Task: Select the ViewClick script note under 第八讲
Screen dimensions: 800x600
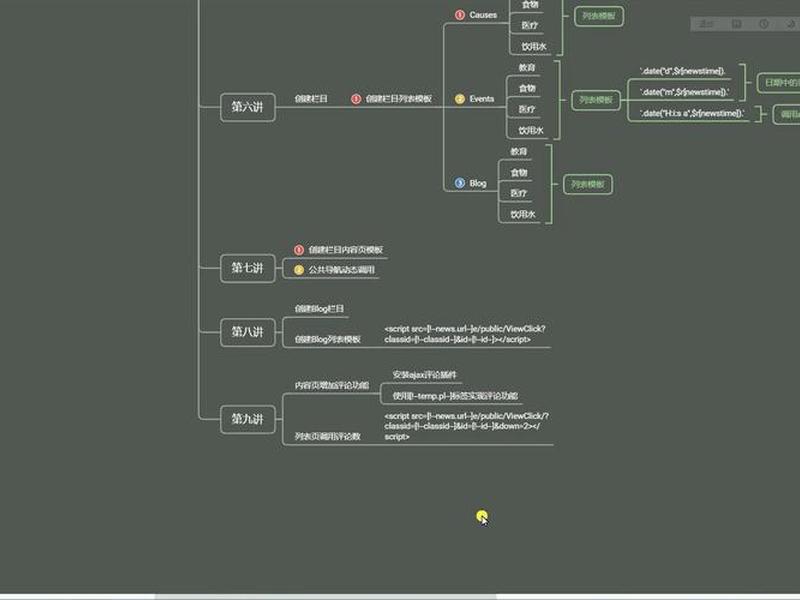Action: coord(465,334)
